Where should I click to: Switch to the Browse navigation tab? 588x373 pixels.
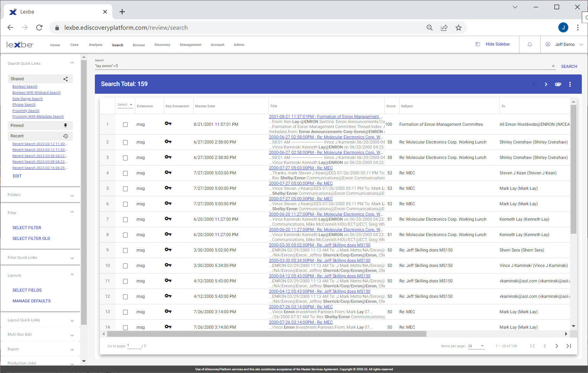[138, 45]
